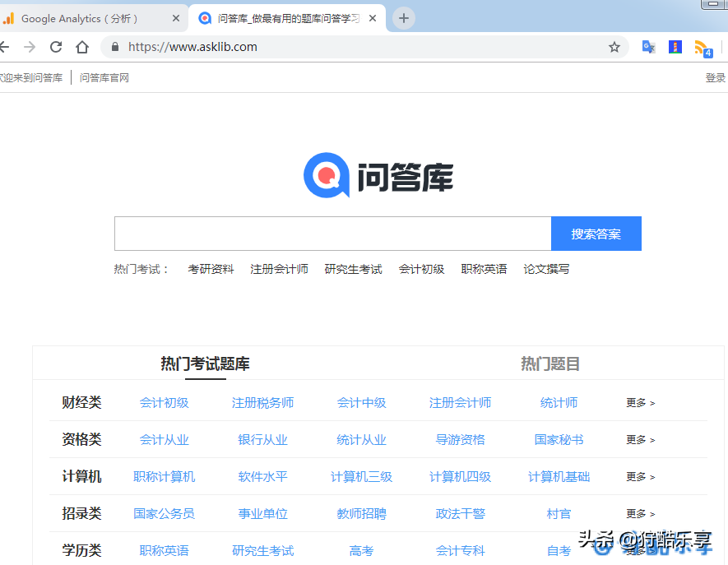
Task: Open the hot exam 注册会计师 link under search
Action: tap(279, 269)
